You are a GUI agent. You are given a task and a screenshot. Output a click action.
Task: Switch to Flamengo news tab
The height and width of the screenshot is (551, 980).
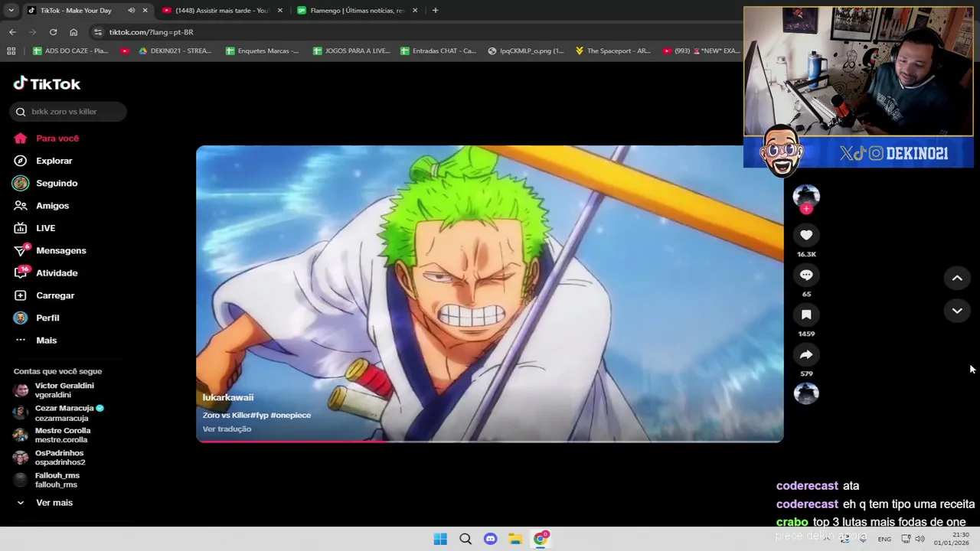pyautogui.click(x=358, y=11)
